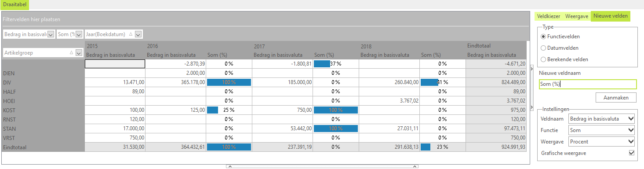
Task: Click the total cell 237.391,19
Action: (x=283, y=147)
